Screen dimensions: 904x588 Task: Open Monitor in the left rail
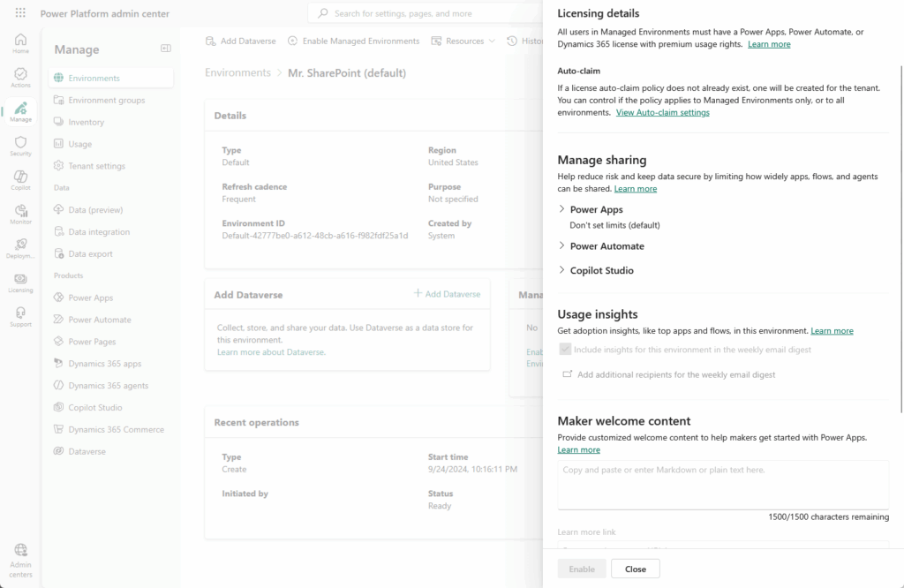pyautogui.click(x=21, y=214)
